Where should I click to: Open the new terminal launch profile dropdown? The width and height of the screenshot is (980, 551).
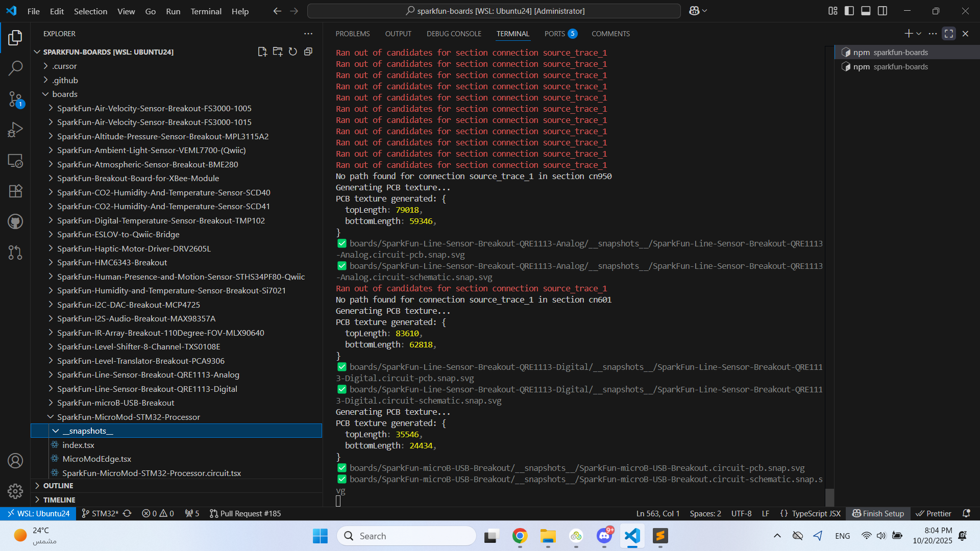pyautogui.click(x=919, y=34)
